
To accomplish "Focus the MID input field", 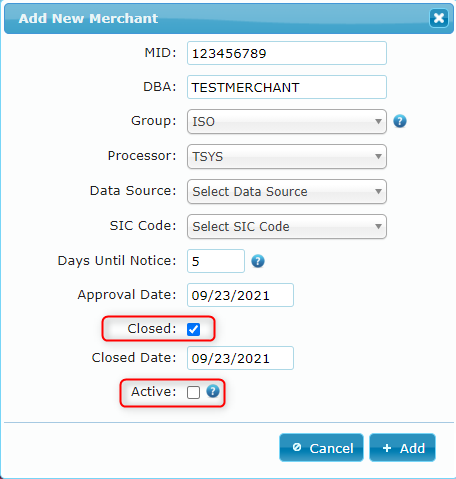I will (x=287, y=53).
